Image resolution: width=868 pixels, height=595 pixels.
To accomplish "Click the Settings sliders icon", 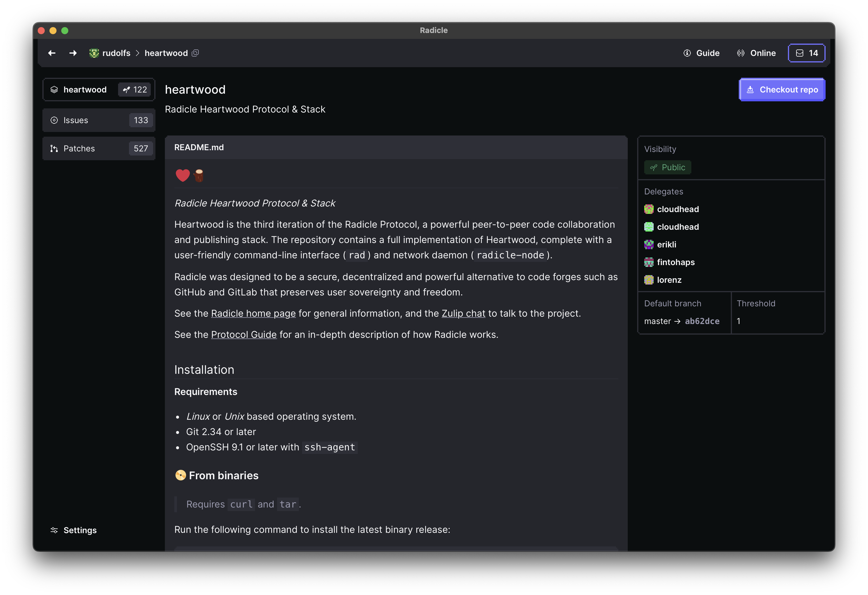I will 54,530.
